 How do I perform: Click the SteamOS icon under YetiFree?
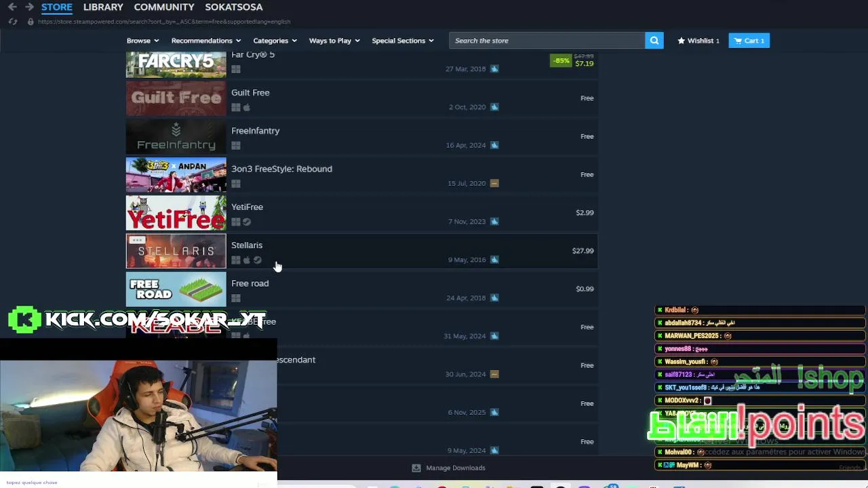tap(247, 222)
